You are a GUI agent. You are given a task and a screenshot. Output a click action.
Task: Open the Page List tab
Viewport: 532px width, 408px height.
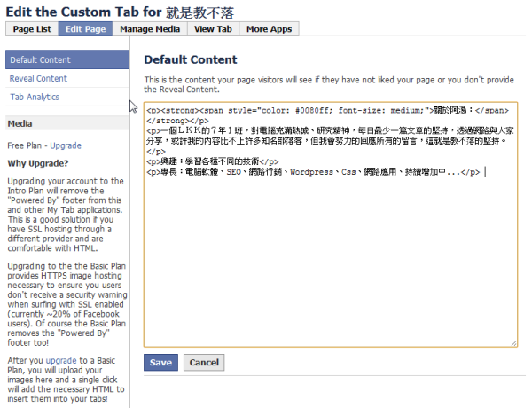(31, 29)
